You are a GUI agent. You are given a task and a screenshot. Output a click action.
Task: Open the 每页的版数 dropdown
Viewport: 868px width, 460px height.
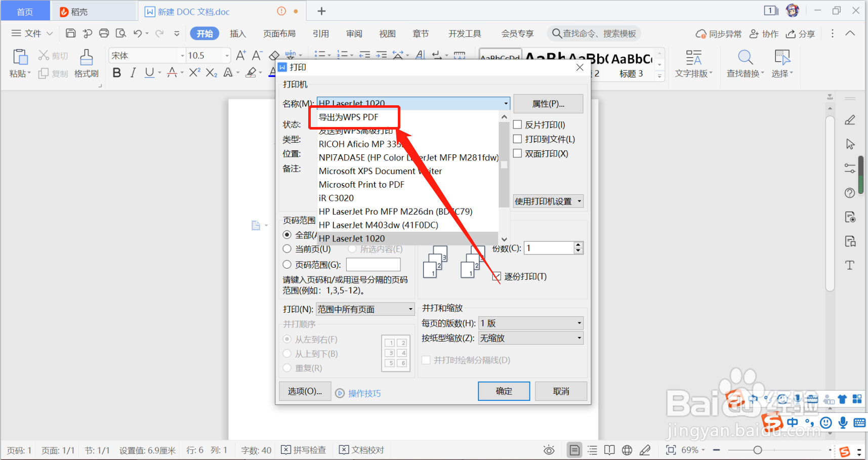[x=531, y=323]
